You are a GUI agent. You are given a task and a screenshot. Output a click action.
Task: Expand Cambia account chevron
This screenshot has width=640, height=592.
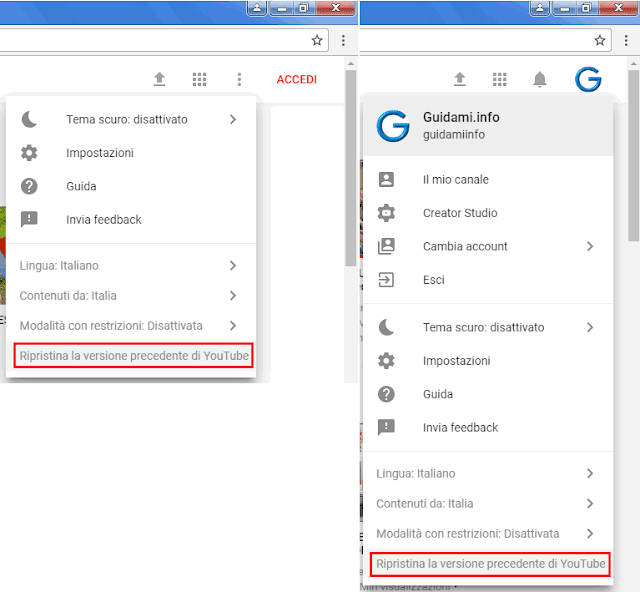(590, 246)
